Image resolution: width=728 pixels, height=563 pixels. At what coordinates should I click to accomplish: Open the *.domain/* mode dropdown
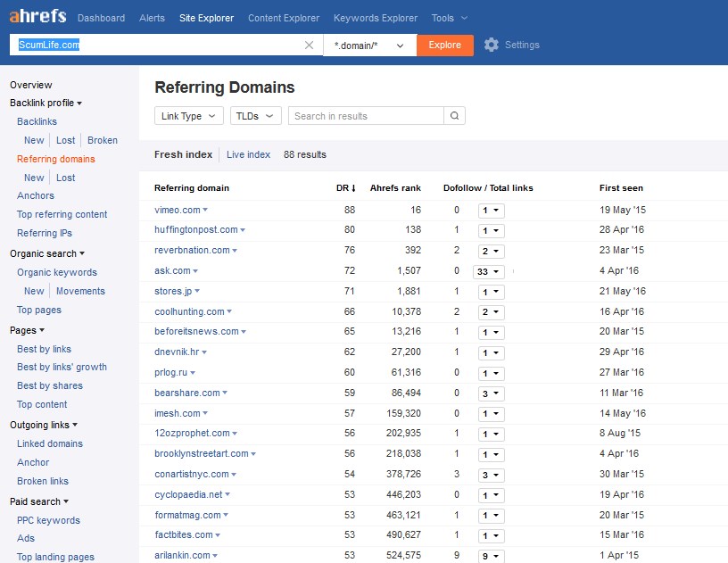click(x=369, y=45)
